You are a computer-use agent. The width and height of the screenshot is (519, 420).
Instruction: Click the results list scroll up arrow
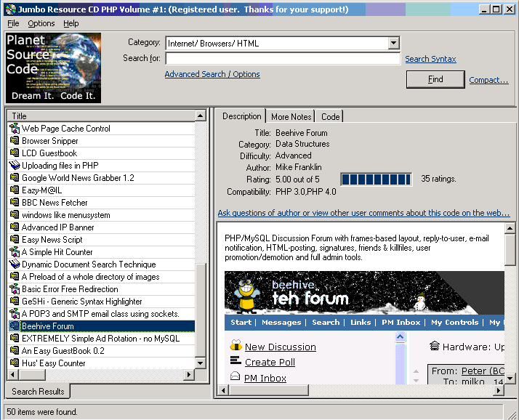click(200, 116)
